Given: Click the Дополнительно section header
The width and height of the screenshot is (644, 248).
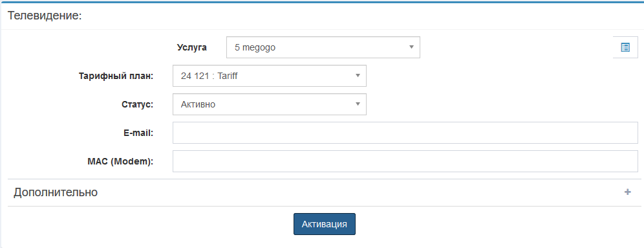Looking at the screenshot, I should pos(325,192).
